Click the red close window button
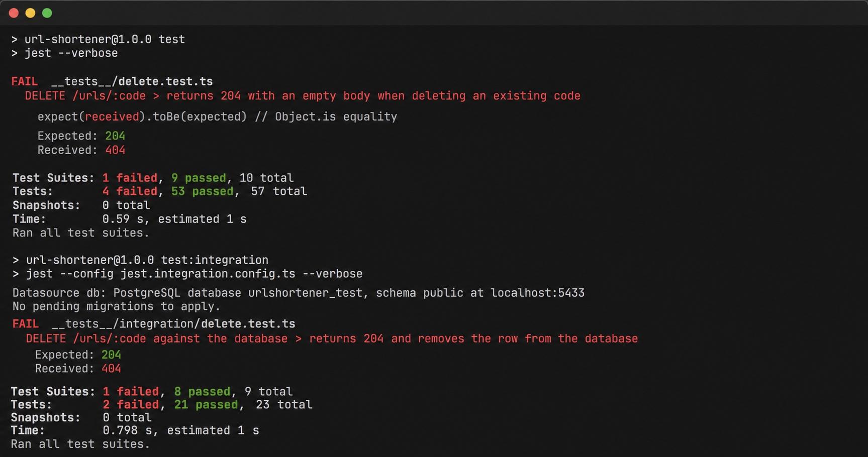This screenshot has height=457, width=868. click(14, 13)
